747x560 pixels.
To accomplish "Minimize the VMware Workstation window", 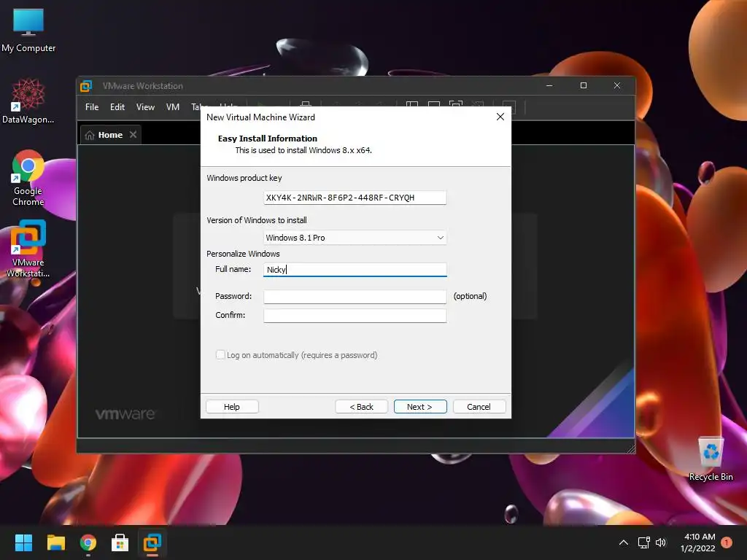I will click(549, 86).
